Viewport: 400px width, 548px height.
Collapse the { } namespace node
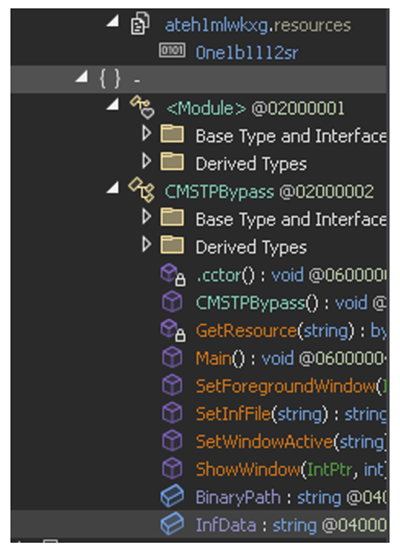pyautogui.click(x=81, y=77)
